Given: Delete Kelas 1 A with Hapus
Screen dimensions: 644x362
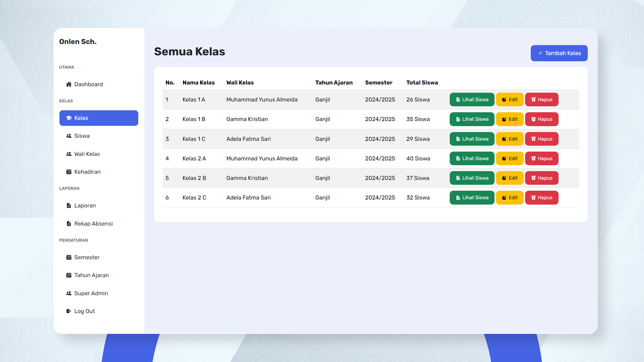Looking at the screenshot, I should pos(542,100).
